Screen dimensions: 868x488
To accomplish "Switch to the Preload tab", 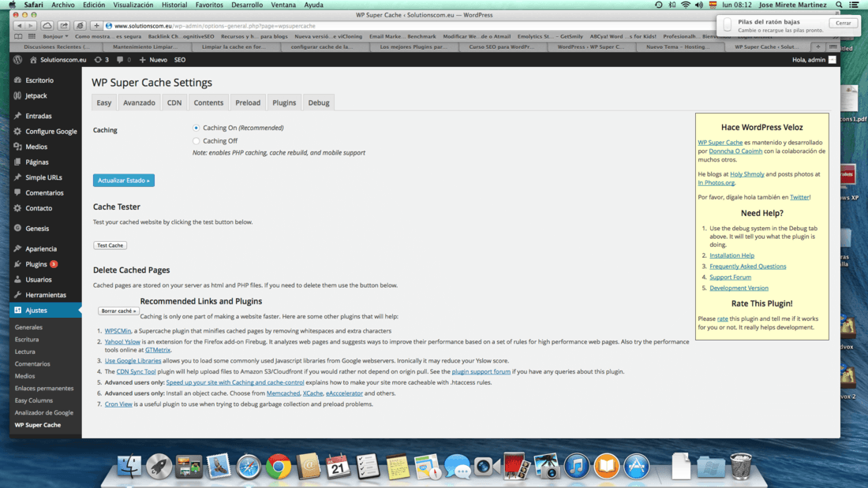I will [248, 102].
